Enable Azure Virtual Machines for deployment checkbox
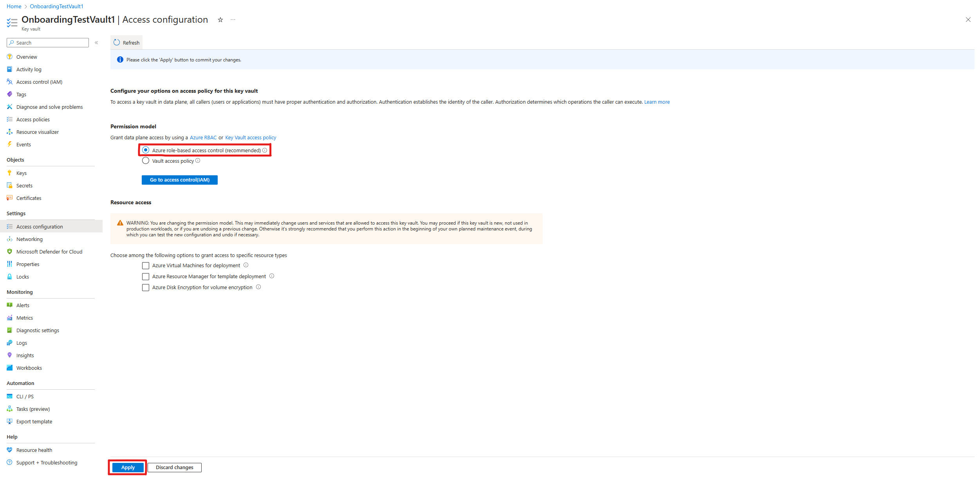Image resolution: width=980 pixels, height=484 pixels. pos(144,265)
